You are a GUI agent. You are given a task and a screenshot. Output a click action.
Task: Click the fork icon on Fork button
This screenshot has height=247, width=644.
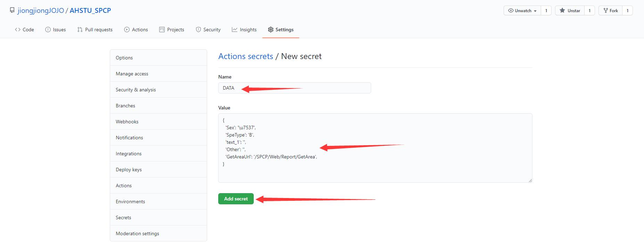pyautogui.click(x=606, y=10)
